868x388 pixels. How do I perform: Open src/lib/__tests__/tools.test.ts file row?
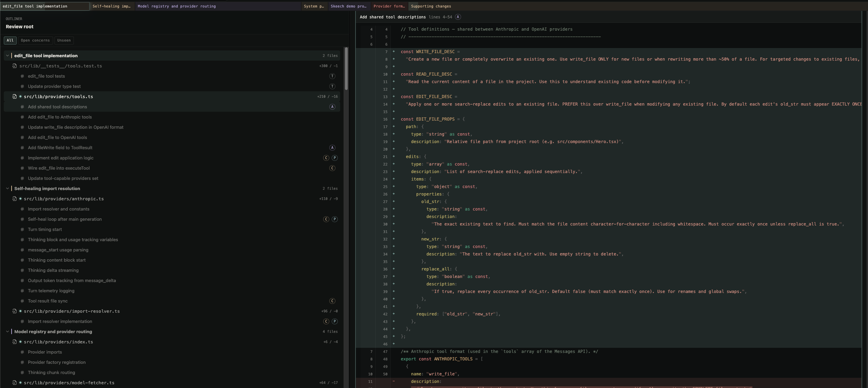tap(172, 66)
